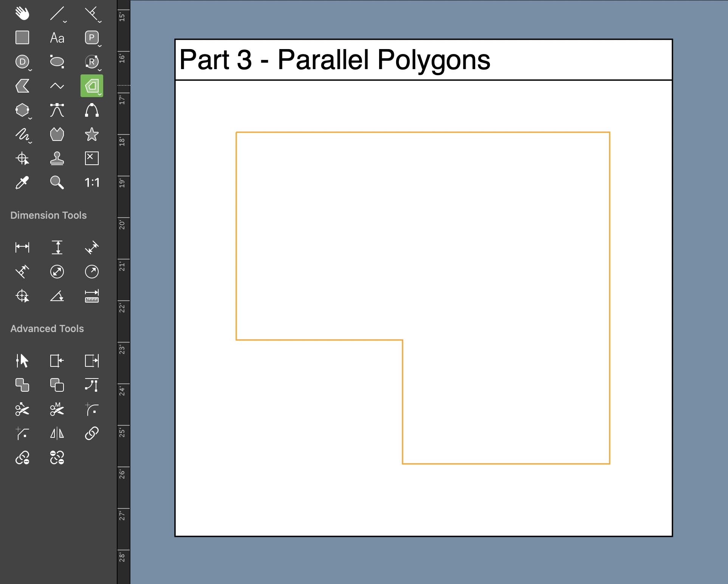The image size is (728, 584).
Task: Activate the Eyedropper tool
Action: pos(22,182)
